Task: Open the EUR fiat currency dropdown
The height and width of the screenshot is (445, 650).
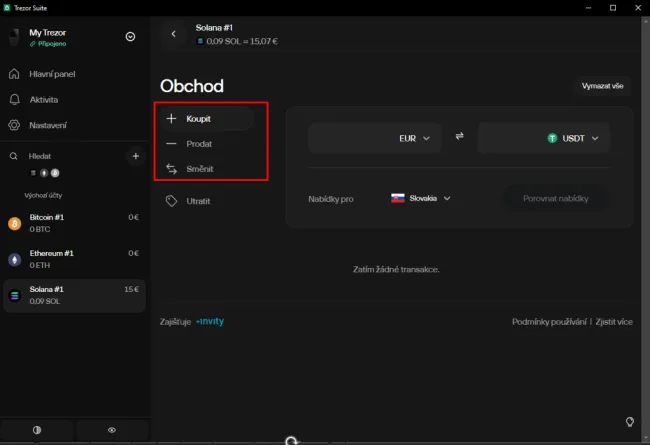Action: pos(414,139)
